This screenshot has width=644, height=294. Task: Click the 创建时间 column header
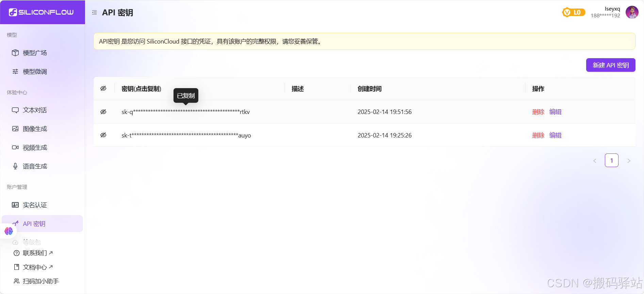369,89
